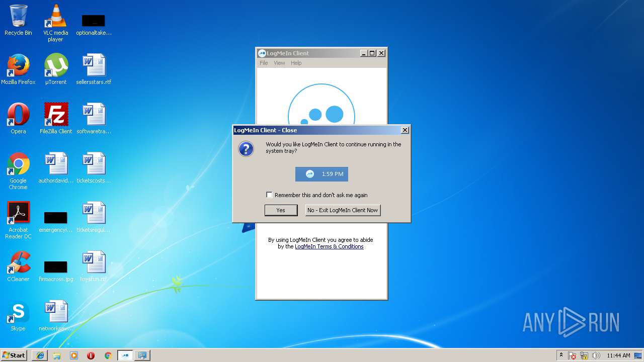Select the ticketscosts document icon
The image size is (644, 362).
[94, 168]
